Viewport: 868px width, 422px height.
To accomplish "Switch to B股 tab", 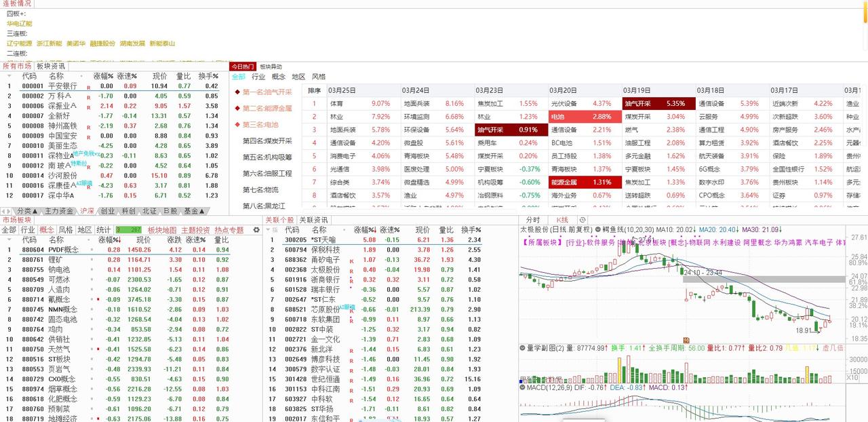I will point(171,211).
